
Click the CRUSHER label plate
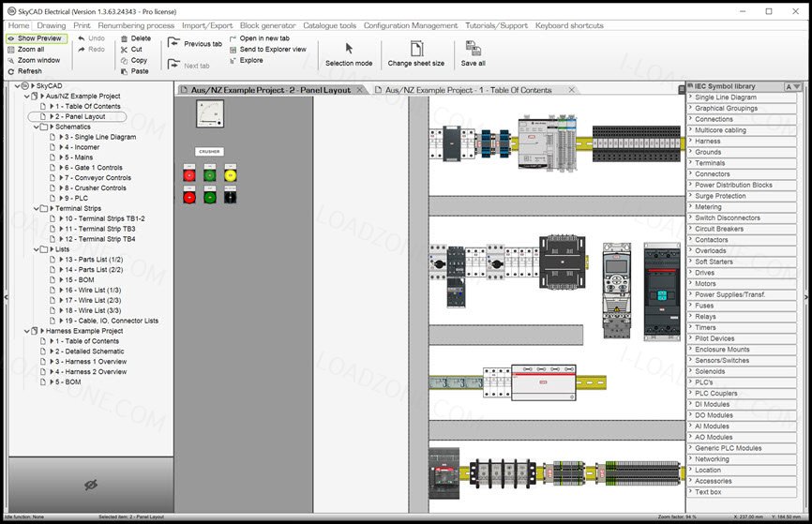click(209, 152)
